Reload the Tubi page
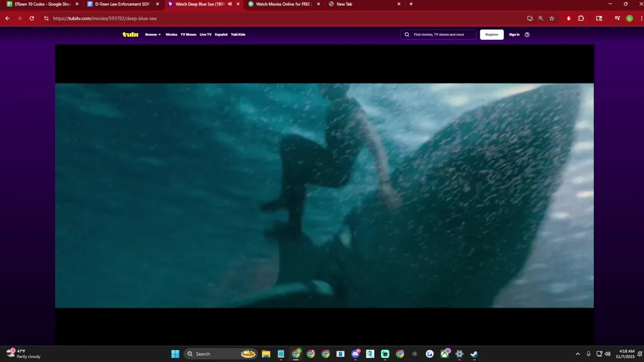This screenshot has height=362, width=644. pyautogui.click(x=32, y=18)
